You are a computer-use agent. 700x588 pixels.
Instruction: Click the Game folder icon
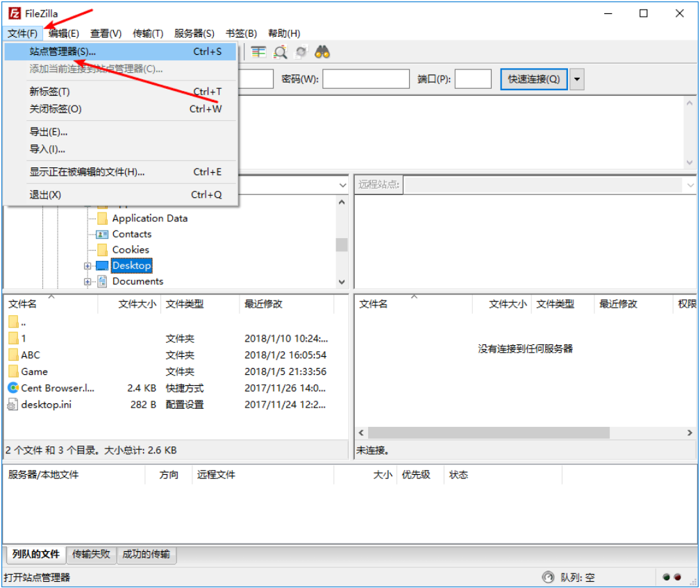tap(13, 371)
